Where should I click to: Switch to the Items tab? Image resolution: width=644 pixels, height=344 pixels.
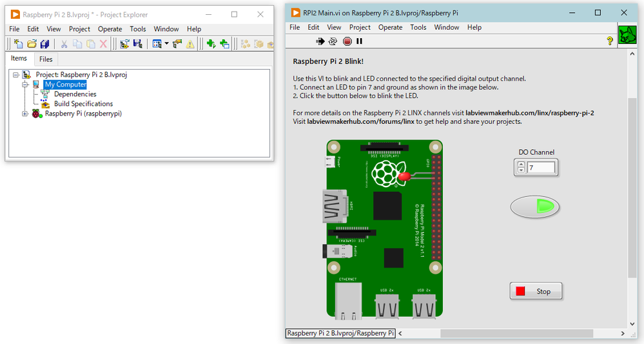click(x=19, y=58)
